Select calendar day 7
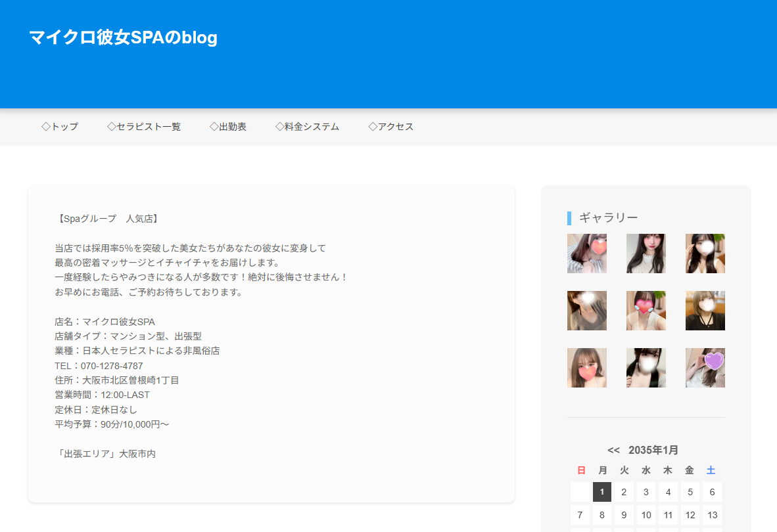This screenshot has height=532, width=777. [580, 515]
